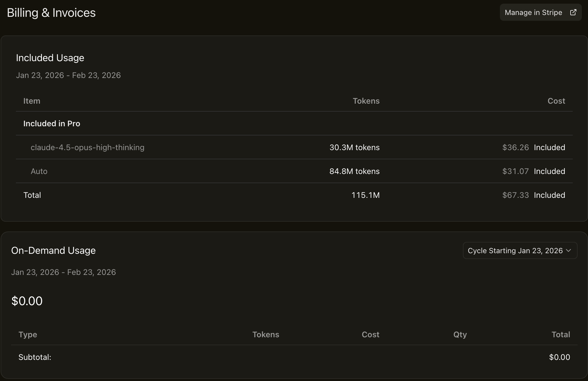
Task: Select the claude-4.5-opus-high-thinking row
Action: 87,147
